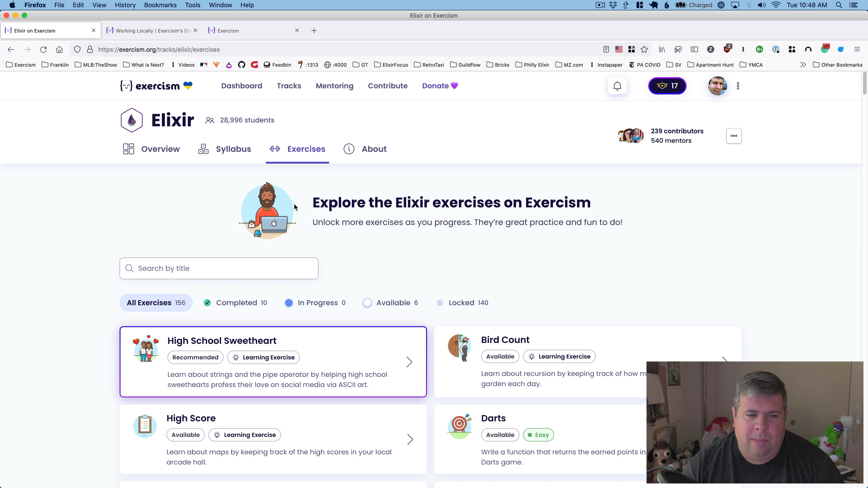Click chevron on High Score card
868x488 pixels.
coord(410,439)
